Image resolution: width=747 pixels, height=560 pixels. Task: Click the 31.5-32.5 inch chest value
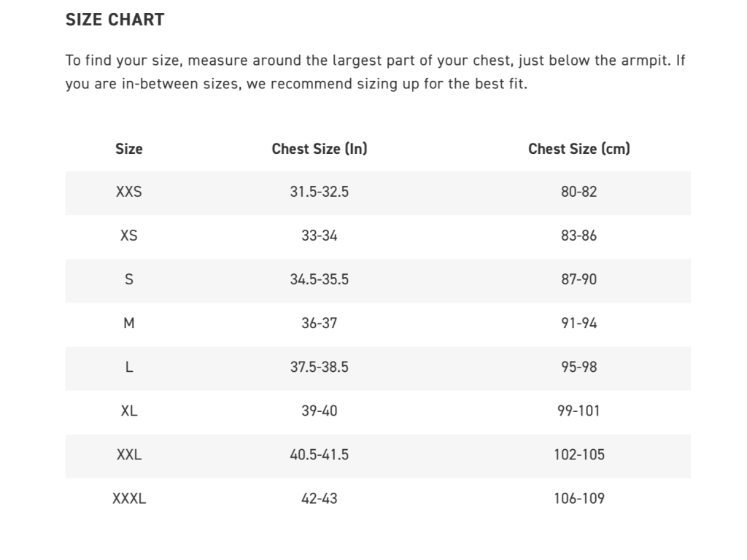(x=320, y=192)
